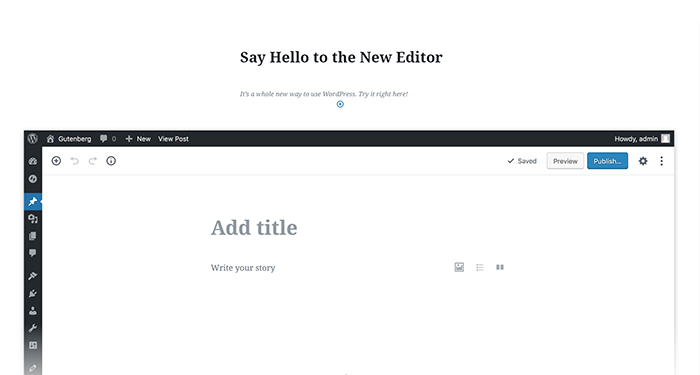The height and width of the screenshot is (375, 700).
Task: Toggle the settings gear sidebar
Action: tap(643, 161)
